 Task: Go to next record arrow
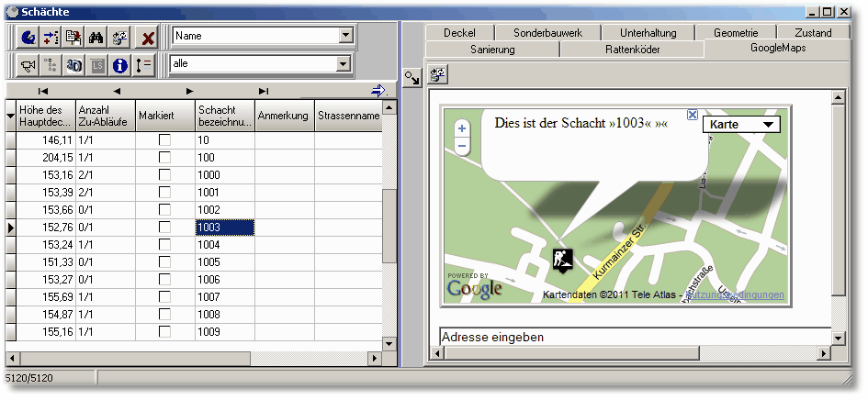click(x=190, y=91)
